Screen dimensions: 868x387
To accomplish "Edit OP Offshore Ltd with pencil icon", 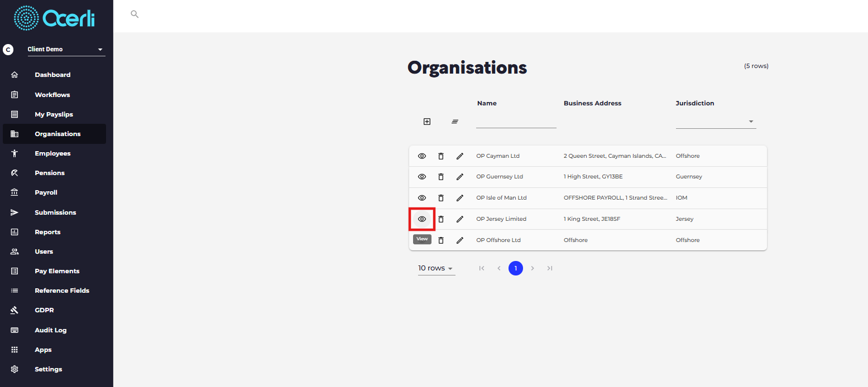I will pyautogui.click(x=460, y=240).
